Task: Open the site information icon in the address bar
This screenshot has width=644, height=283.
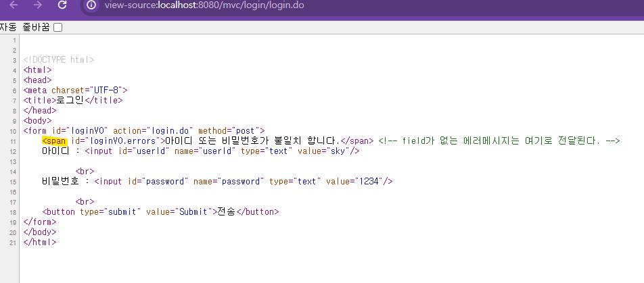Action: point(91,5)
